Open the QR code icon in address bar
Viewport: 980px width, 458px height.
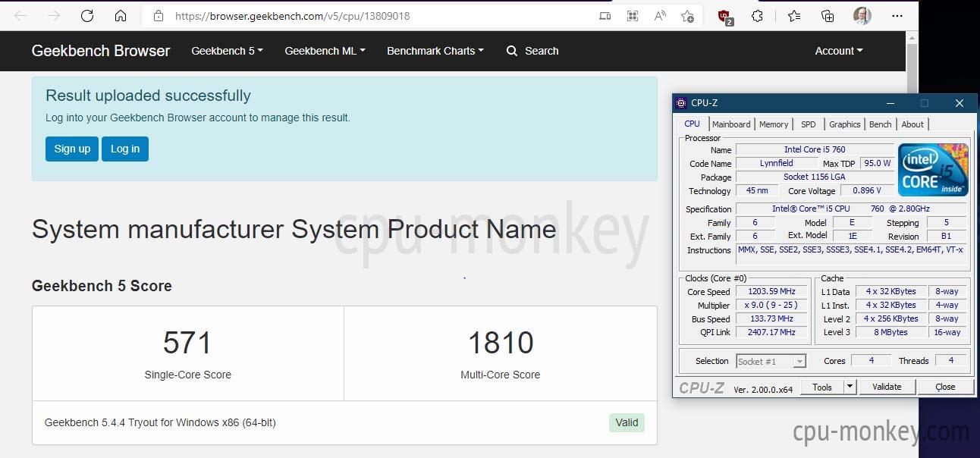coord(633,16)
